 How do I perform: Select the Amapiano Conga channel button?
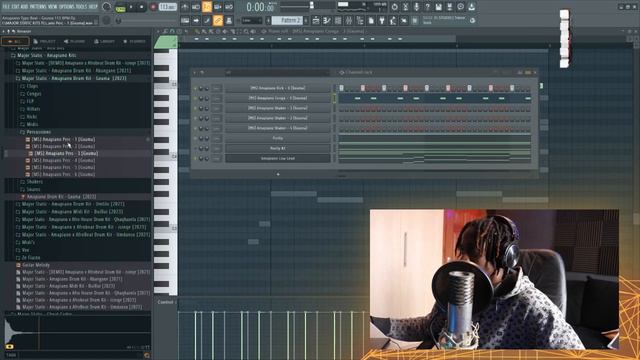click(278, 98)
